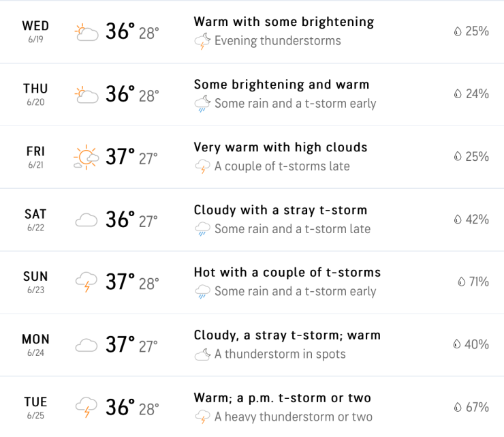Viewport: 504px width, 437px height.
Task: Click Friday's mostly sunny weather icon
Action: [86, 157]
